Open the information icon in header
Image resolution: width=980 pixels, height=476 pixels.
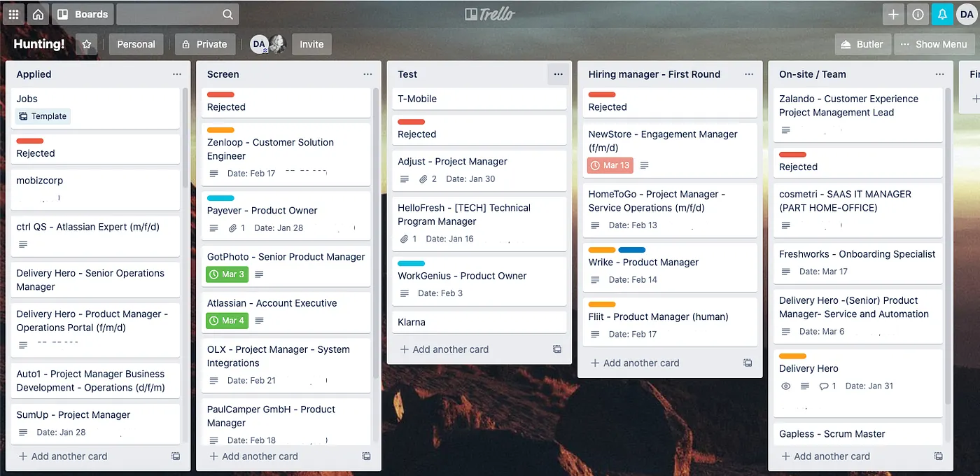click(x=918, y=14)
